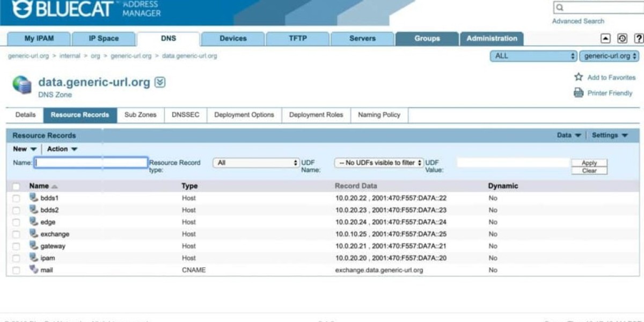The image size is (644, 322).
Task: Switch to the Sub Zones tab
Action: click(140, 115)
